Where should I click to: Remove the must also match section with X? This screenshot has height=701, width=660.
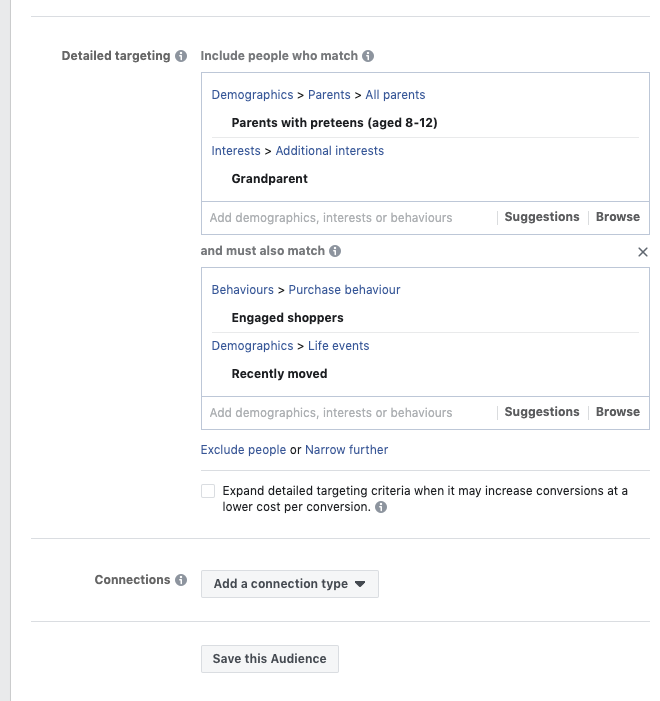coord(643,252)
